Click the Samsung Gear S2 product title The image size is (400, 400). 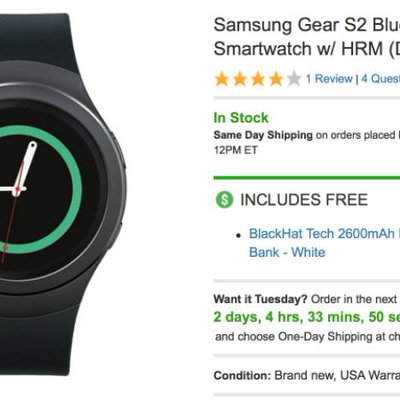tap(307, 25)
